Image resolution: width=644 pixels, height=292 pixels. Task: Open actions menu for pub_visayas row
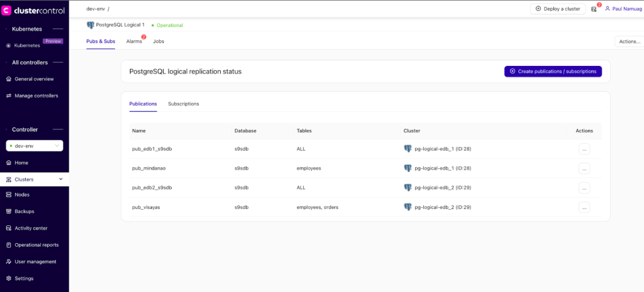(x=584, y=207)
